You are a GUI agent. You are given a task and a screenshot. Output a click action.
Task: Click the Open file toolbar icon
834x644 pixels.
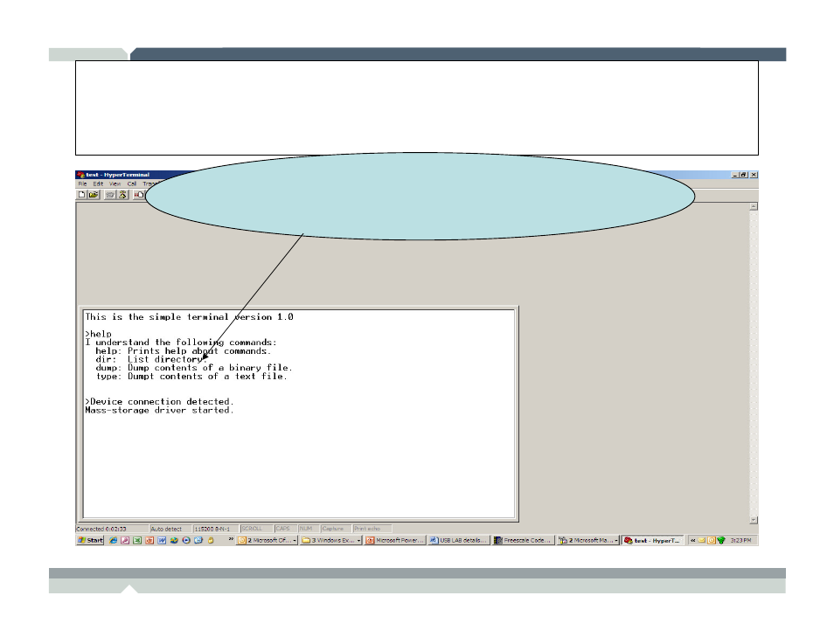(x=93, y=195)
